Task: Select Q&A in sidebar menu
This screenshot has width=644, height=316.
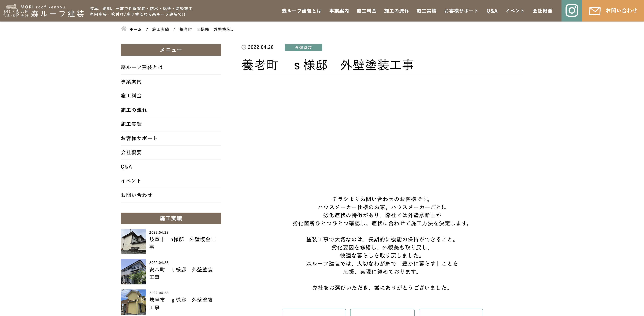Action: pyautogui.click(x=171, y=167)
